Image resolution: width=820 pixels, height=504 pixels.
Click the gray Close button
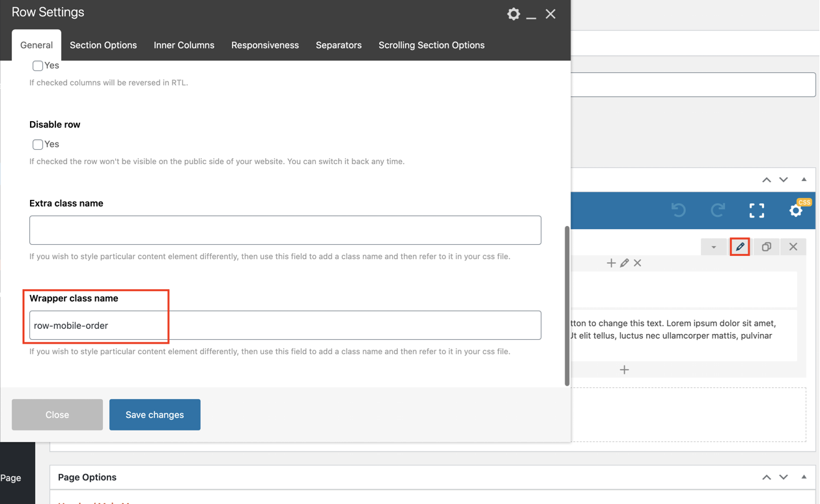point(57,415)
